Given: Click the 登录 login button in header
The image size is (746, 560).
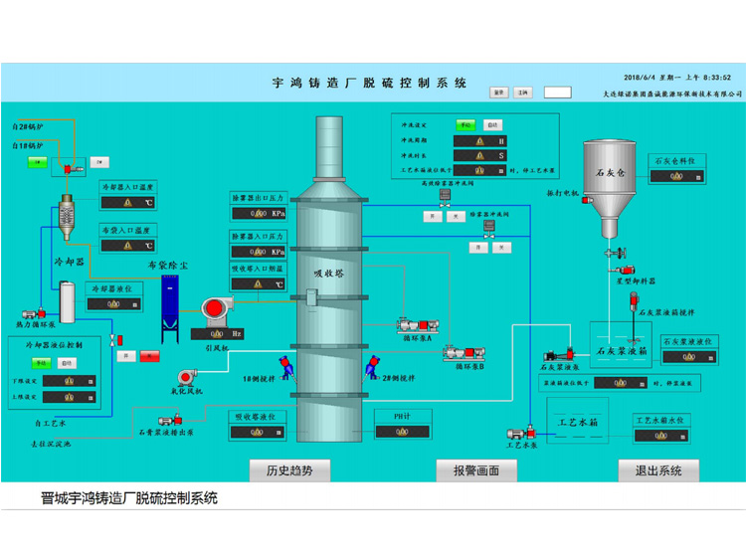Looking at the screenshot, I should pyautogui.click(x=499, y=93).
